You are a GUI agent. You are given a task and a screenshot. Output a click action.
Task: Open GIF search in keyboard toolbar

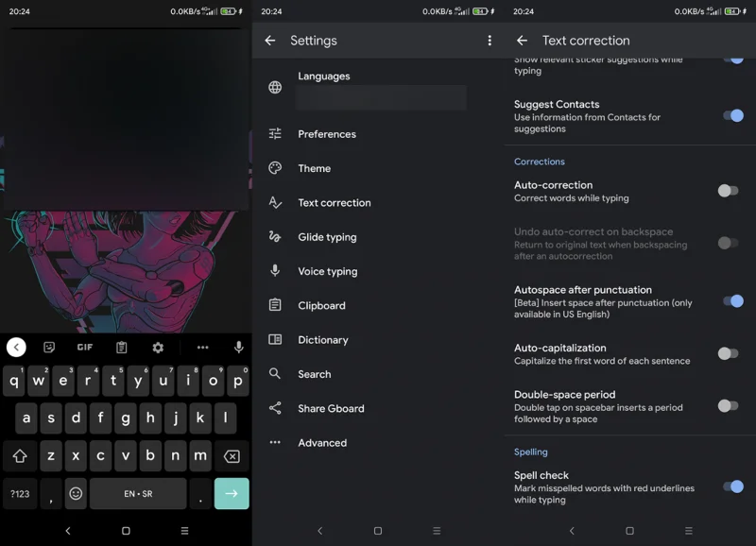[x=85, y=347]
